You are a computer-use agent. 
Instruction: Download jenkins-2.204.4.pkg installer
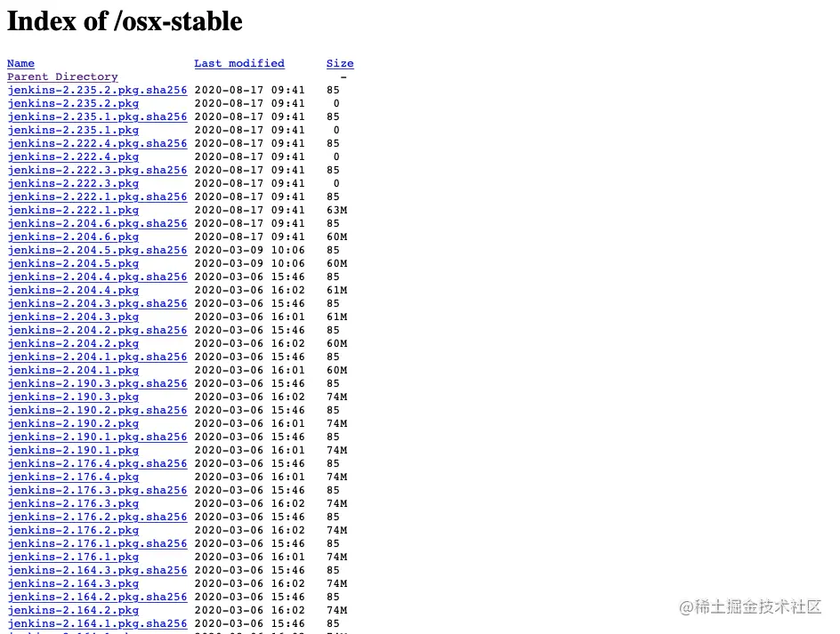click(73, 290)
